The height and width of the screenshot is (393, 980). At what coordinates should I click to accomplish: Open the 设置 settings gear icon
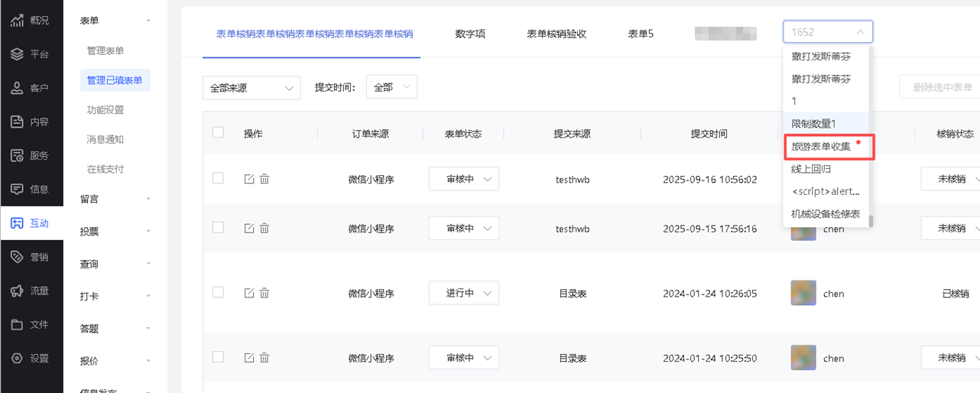[17, 358]
